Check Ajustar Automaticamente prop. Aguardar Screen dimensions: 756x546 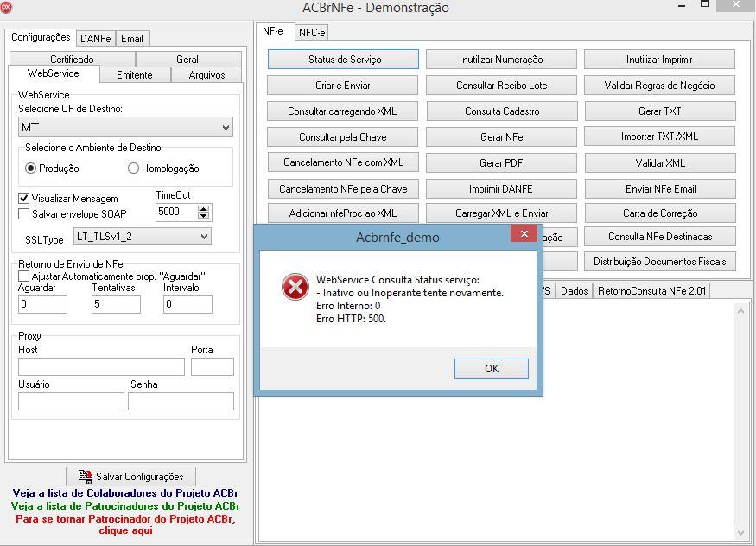[x=23, y=276]
